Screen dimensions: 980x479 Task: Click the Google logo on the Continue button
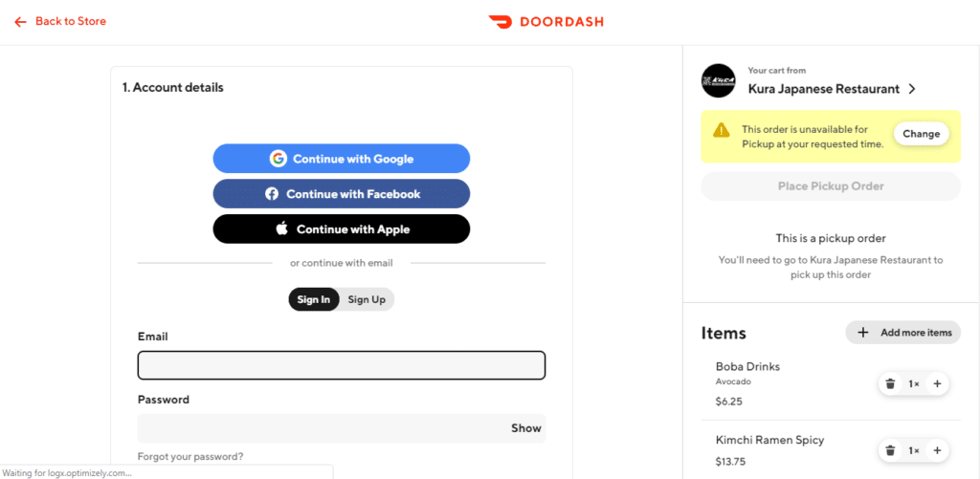click(278, 159)
